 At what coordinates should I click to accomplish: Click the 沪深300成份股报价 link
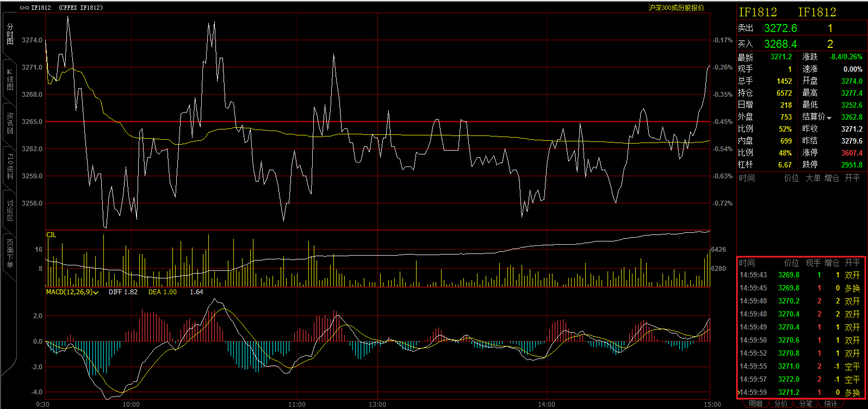coord(676,8)
